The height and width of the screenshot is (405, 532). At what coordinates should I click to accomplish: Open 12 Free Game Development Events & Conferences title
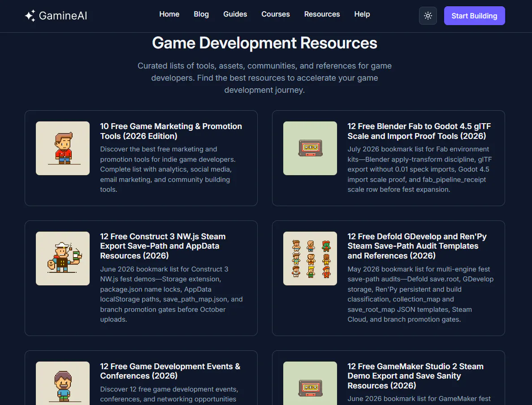pos(170,371)
